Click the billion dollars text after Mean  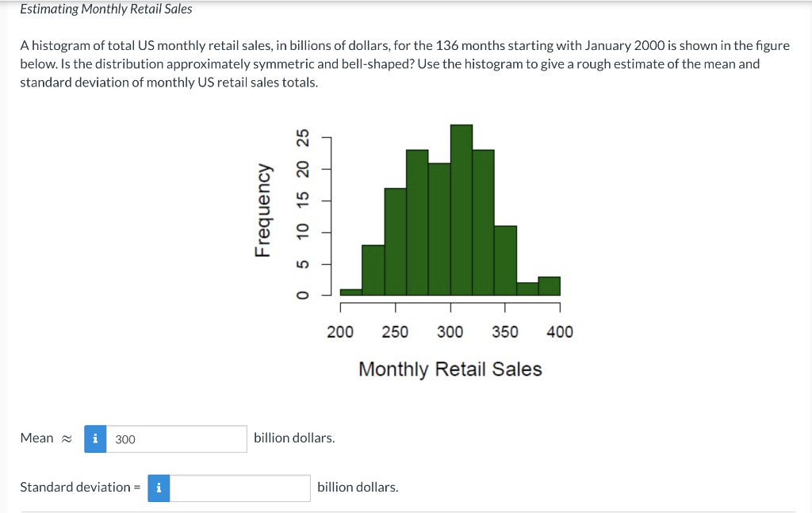pyautogui.click(x=293, y=437)
